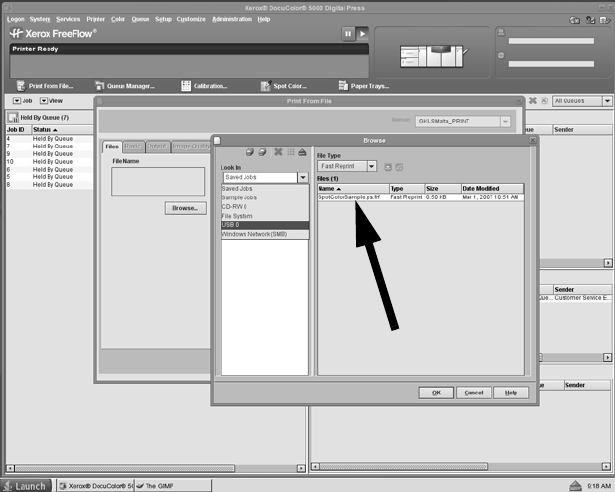Click the Held By Queue list icon
The image size is (615, 492).
[x=13, y=117]
